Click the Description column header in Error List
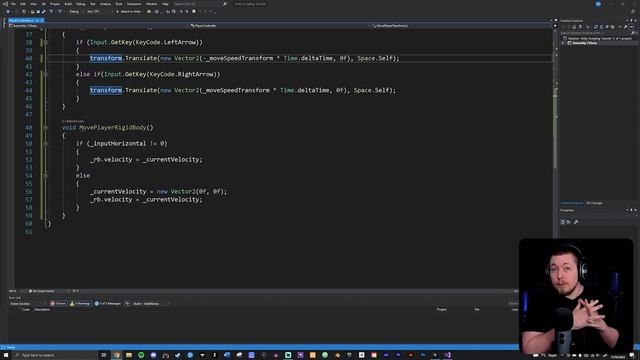The image size is (640, 360). (x=42, y=309)
